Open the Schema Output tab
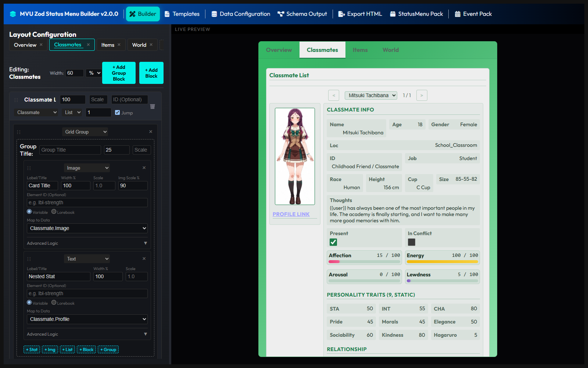The image size is (588, 368). (302, 14)
